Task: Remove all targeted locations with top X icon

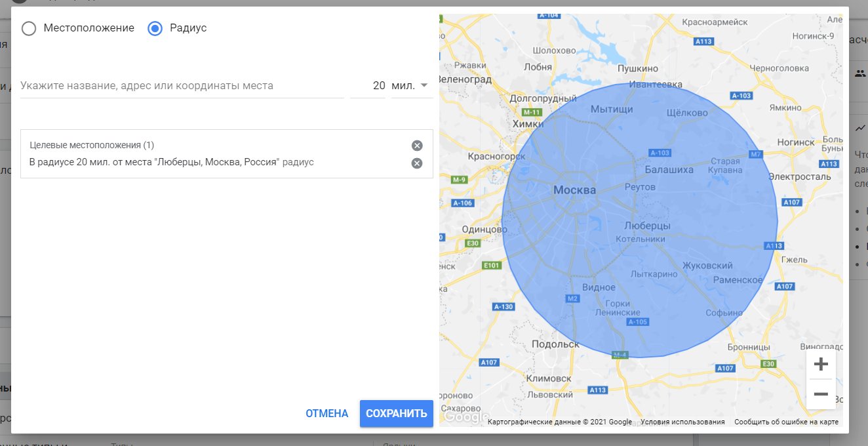Action: pos(417,146)
